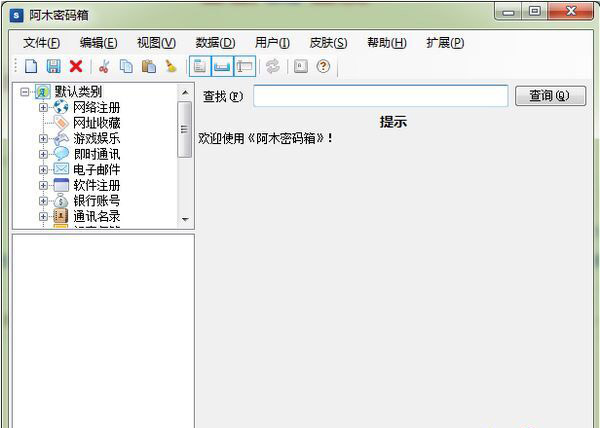Open the 文件(F) menu
The image size is (600, 428).
(41, 42)
